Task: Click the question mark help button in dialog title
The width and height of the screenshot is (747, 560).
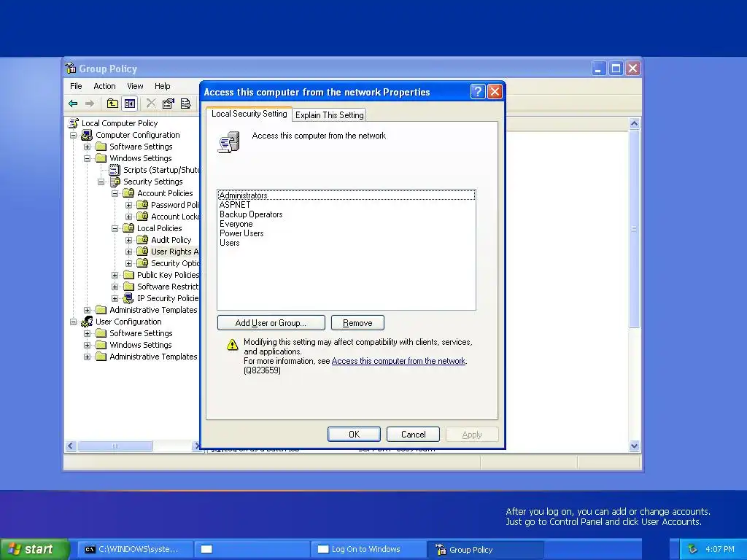Action: [x=478, y=91]
